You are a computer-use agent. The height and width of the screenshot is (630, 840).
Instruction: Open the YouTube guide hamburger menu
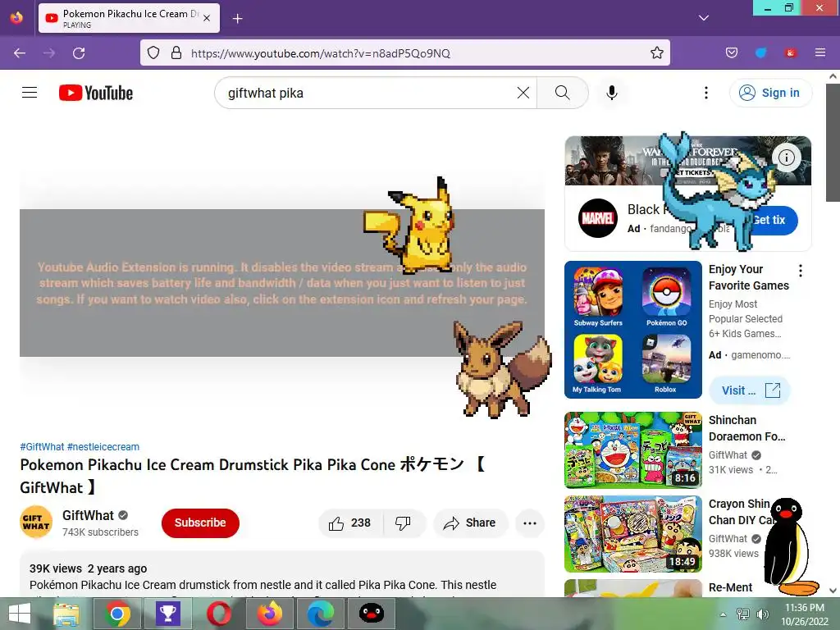(x=30, y=93)
